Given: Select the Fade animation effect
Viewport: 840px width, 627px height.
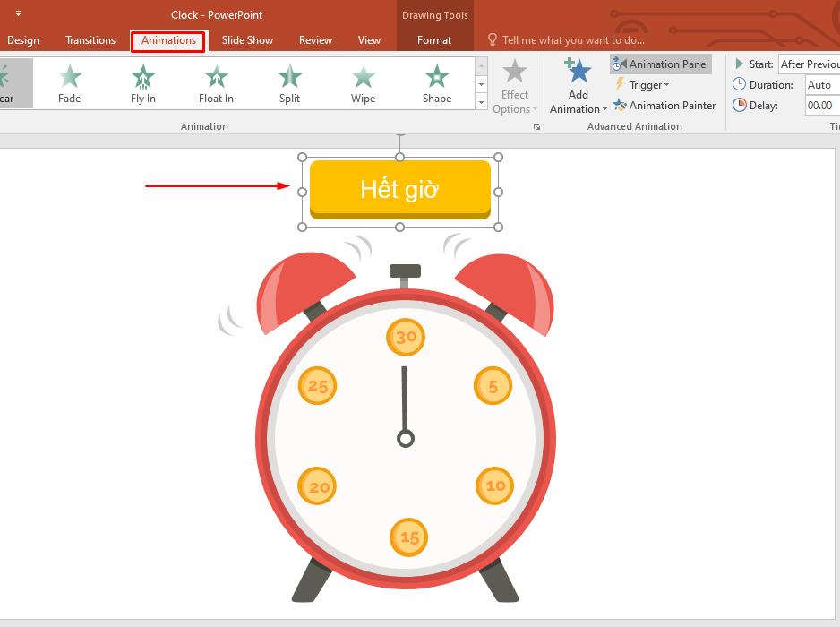Looking at the screenshot, I should point(68,83).
